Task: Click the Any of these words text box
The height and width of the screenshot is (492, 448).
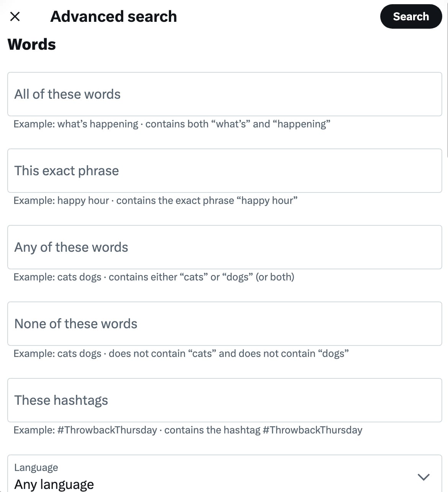Action: [224, 247]
